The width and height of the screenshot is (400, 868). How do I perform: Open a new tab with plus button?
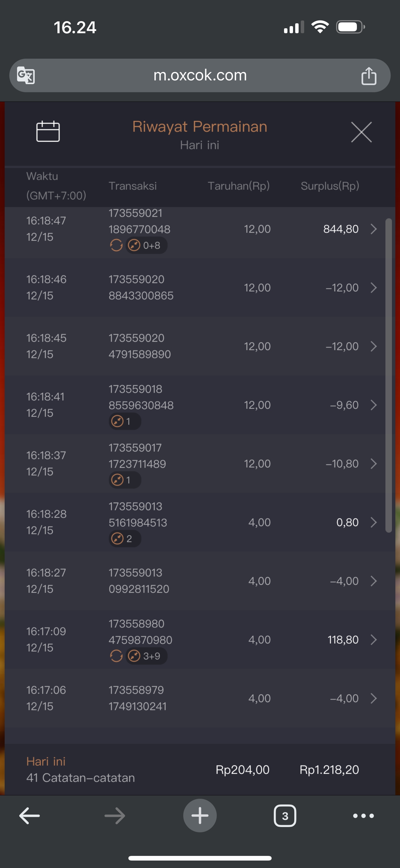click(200, 816)
